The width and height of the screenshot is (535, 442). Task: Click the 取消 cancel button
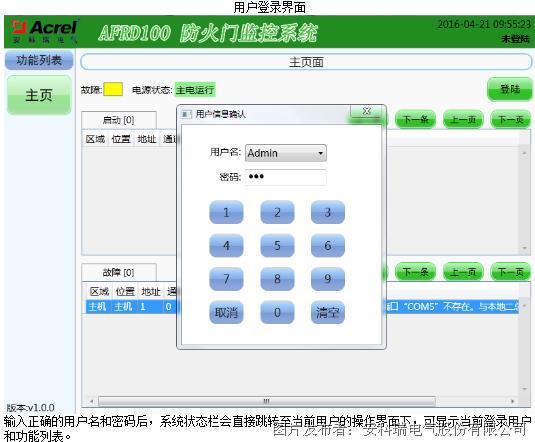[x=226, y=312]
